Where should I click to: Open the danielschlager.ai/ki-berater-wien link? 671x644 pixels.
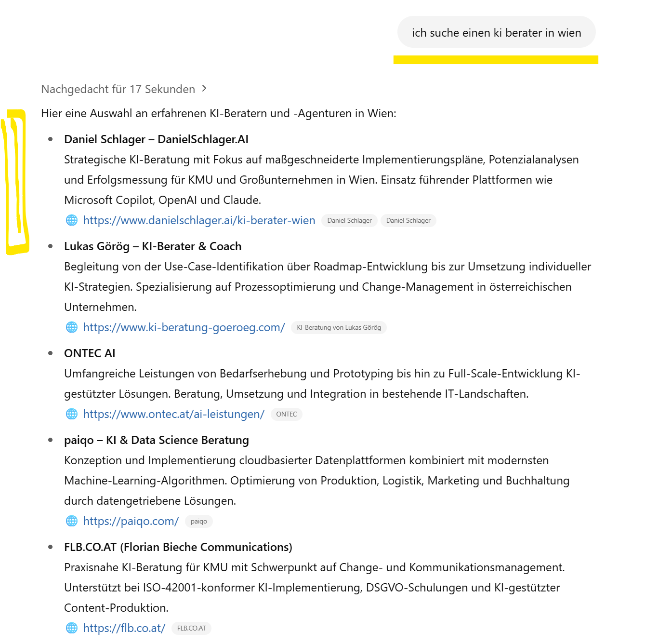pyautogui.click(x=199, y=220)
